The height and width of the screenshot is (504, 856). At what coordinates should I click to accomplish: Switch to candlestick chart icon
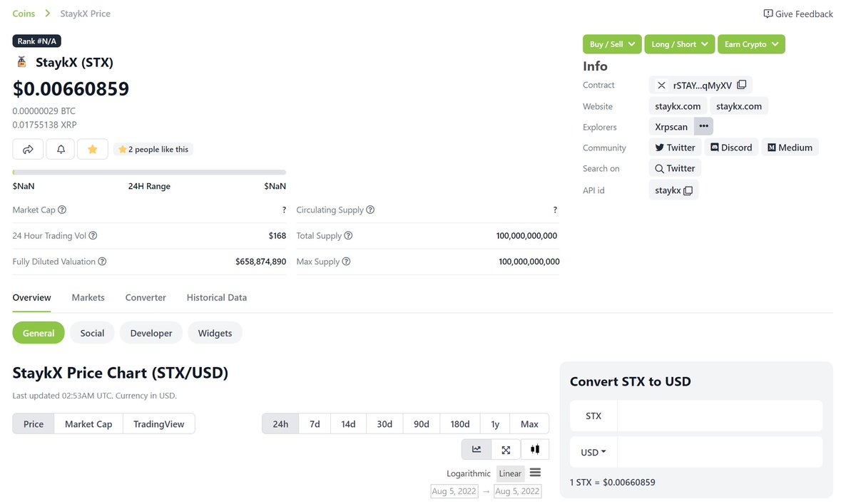(x=535, y=450)
